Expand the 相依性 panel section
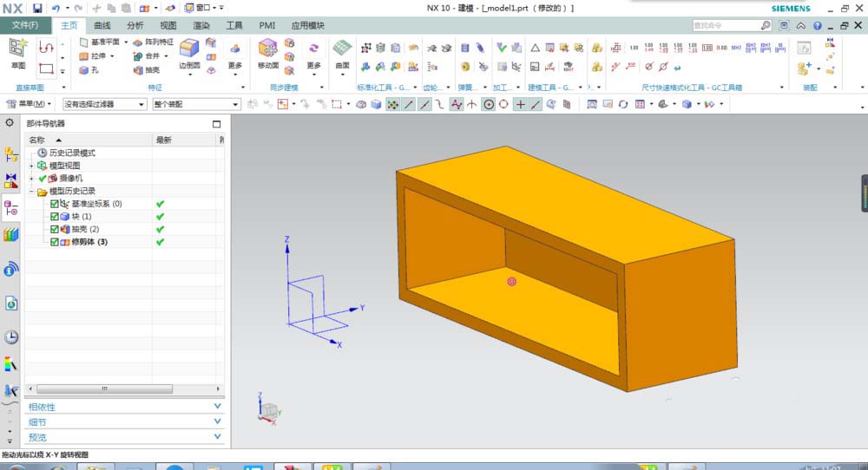 point(124,407)
